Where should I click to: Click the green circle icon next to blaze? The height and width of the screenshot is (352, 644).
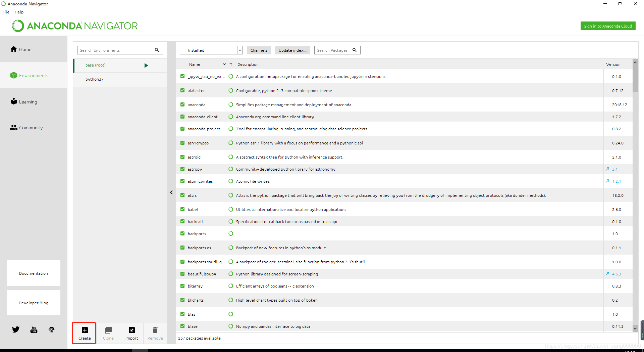231,326
